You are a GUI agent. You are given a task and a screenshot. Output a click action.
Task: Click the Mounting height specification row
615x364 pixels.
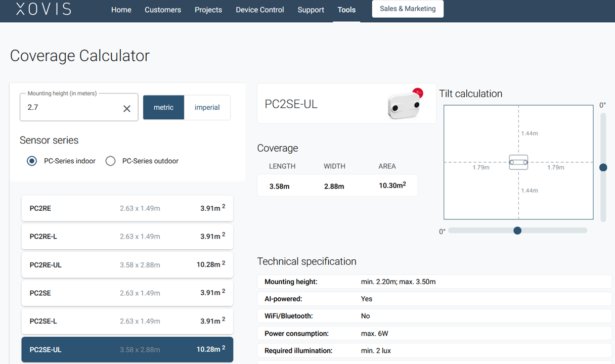(434, 282)
